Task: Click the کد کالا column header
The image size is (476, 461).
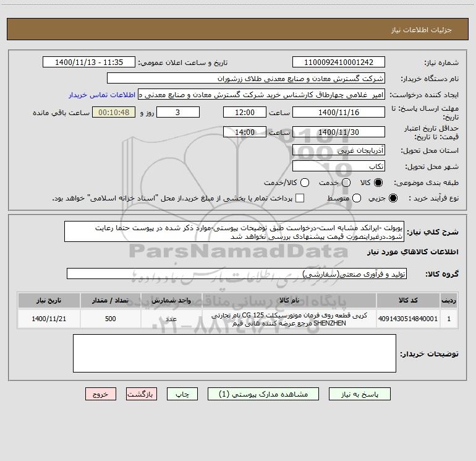Action: (408, 301)
